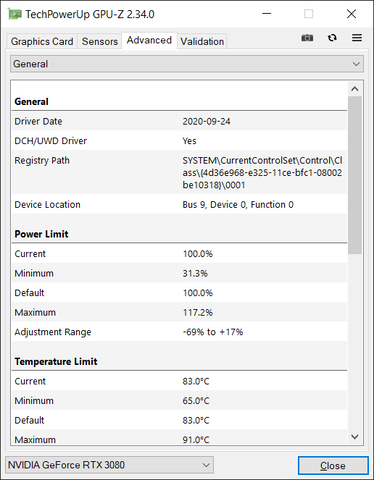This screenshot has height=480, width=374.
Task: Go to the Validation tab
Action: [202, 41]
